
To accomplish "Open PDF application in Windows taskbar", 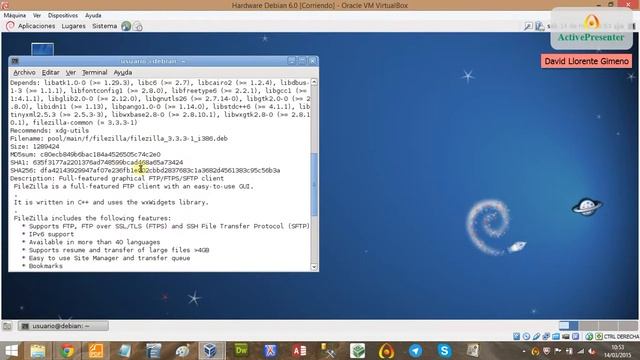I will point(96,351).
